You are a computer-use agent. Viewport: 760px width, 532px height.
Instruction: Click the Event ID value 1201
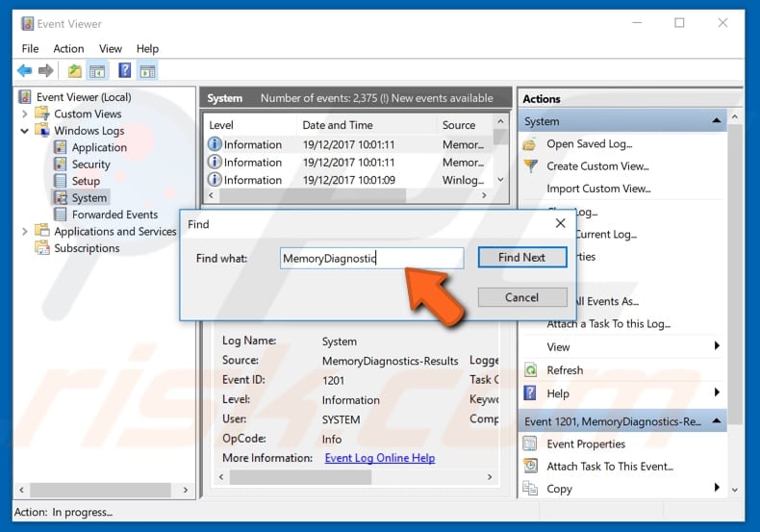point(334,381)
